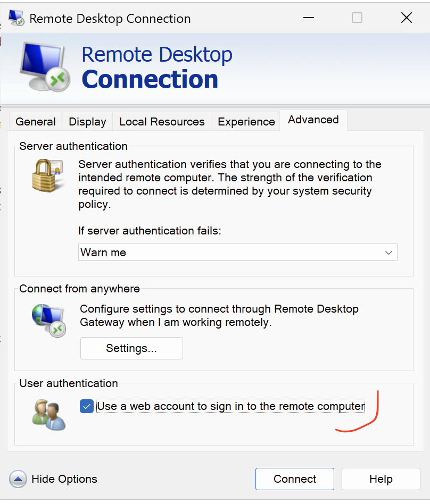The width and height of the screenshot is (430, 504).
Task: Close the Remote Desktop Connection window
Action: pos(407,18)
